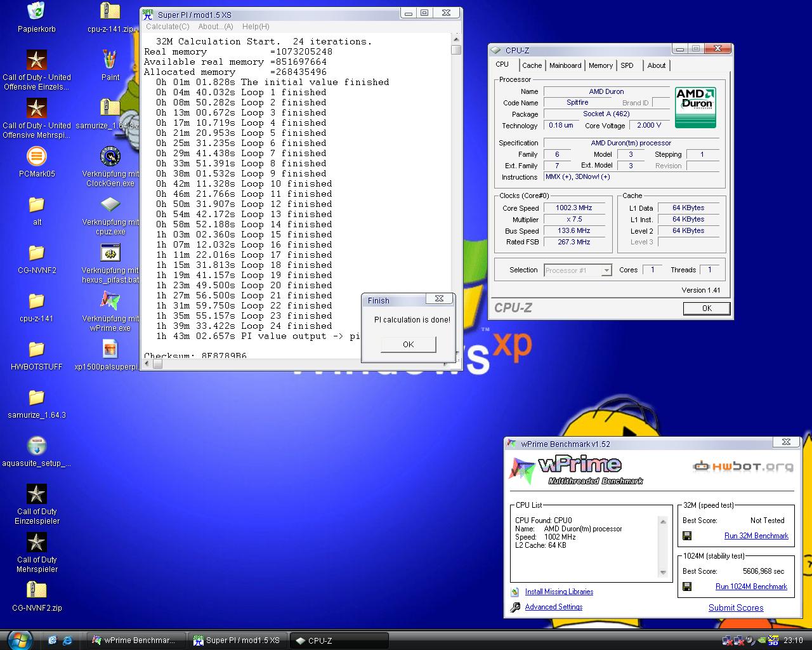This screenshot has height=650, width=812.
Task: Open the Help(H) menu in Super PI
Action: pyautogui.click(x=256, y=27)
